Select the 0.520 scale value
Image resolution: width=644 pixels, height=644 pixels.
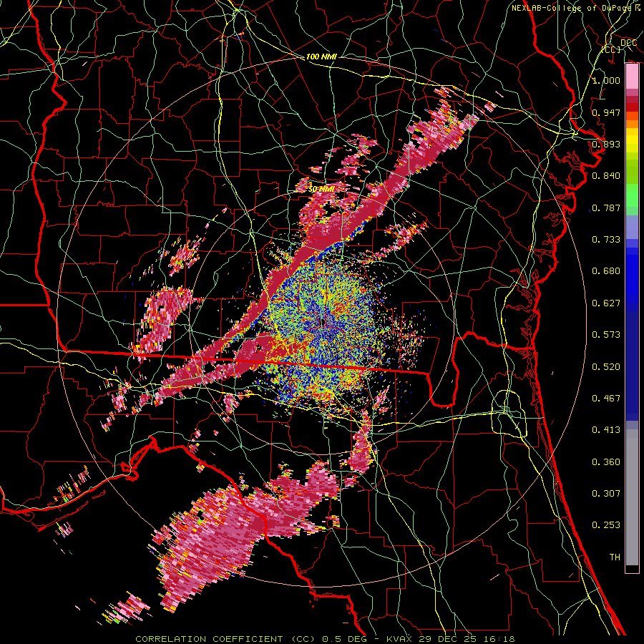tap(606, 367)
